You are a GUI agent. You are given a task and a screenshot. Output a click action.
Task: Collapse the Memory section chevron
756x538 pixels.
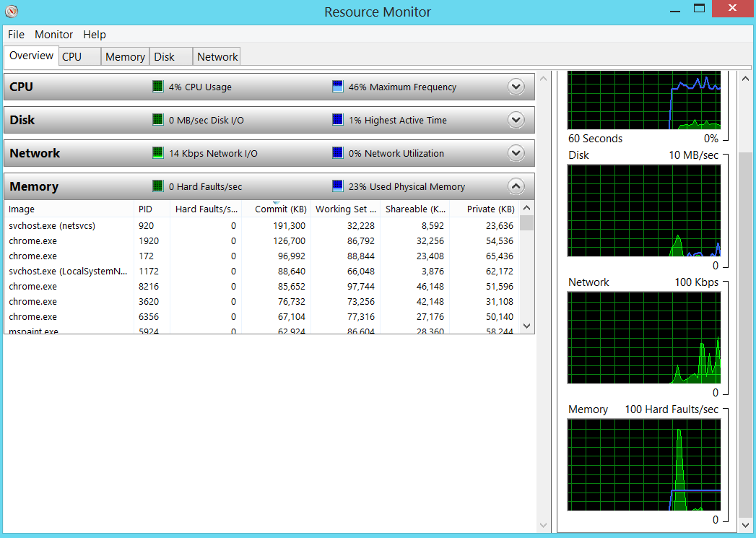(x=516, y=186)
